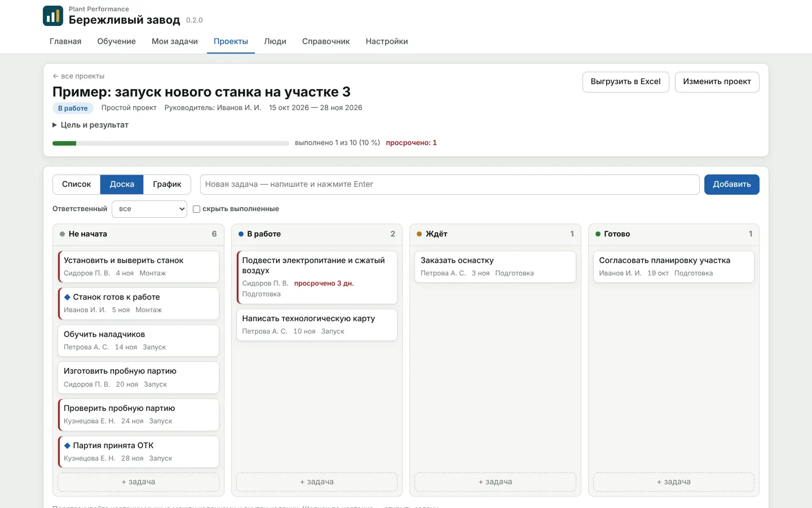Click the blue diamond milestone on Партия принята ОТК
This screenshot has height=508, width=812.
pos(67,445)
